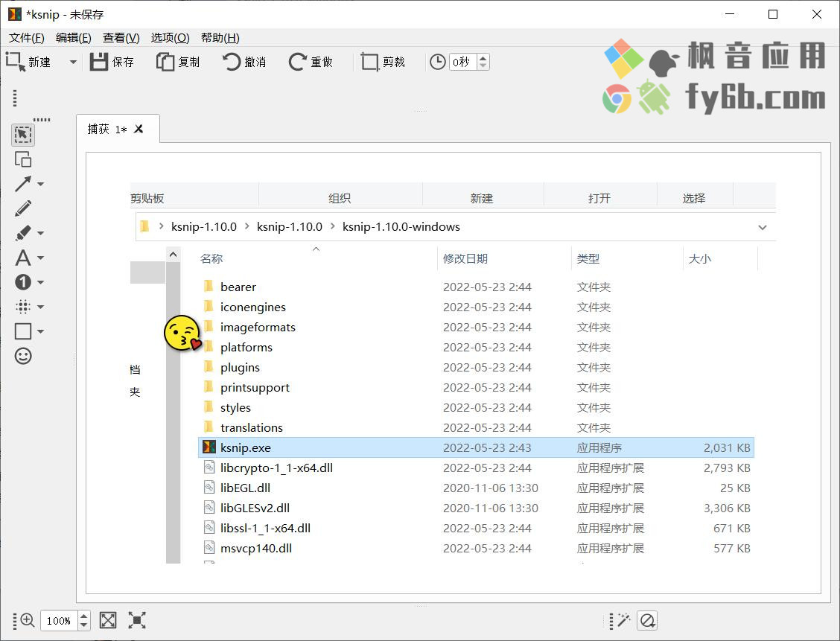Increase the capture delay with up arrow
The height and width of the screenshot is (641, 840).
point(483,58)
